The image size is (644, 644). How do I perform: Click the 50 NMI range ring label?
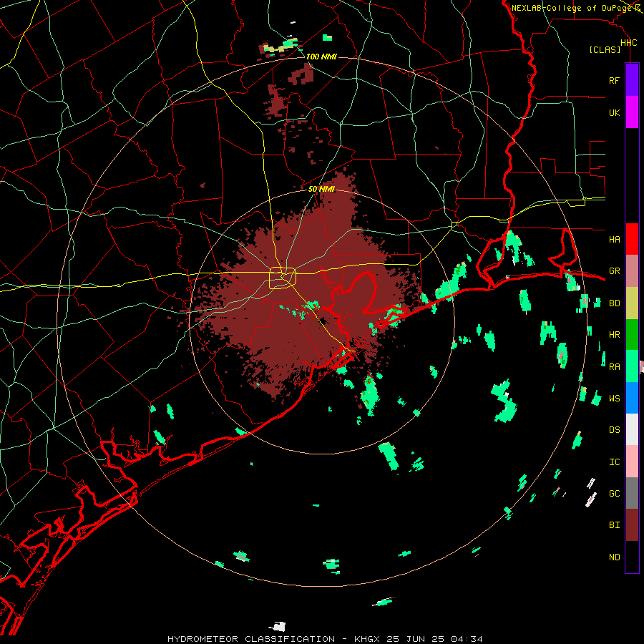[321, 189]
